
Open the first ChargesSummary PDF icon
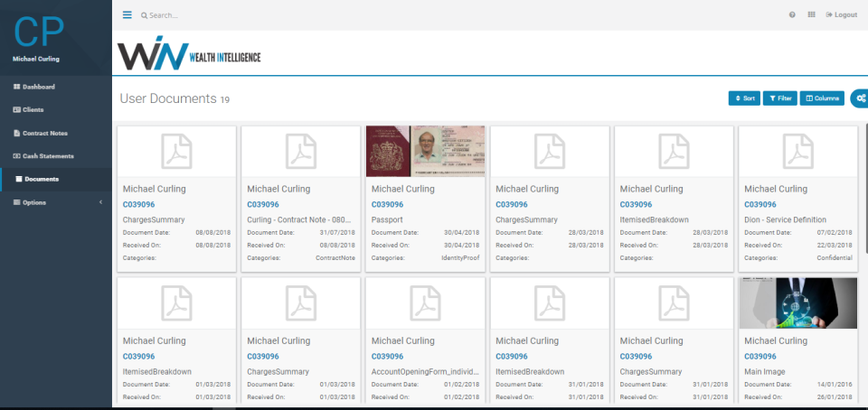[x=176, y=152]
